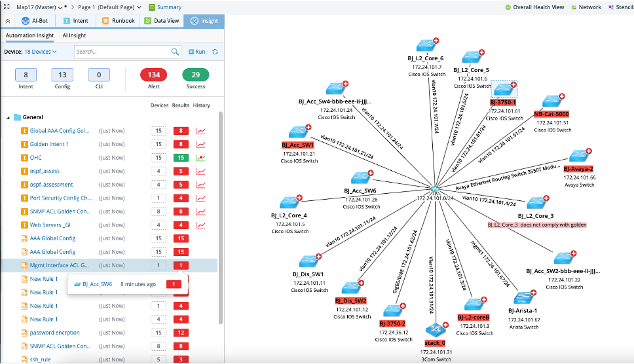Run the automation insights
Viewport: 634px width, 364px height.
pyautogui.click(x=197, y=52)
